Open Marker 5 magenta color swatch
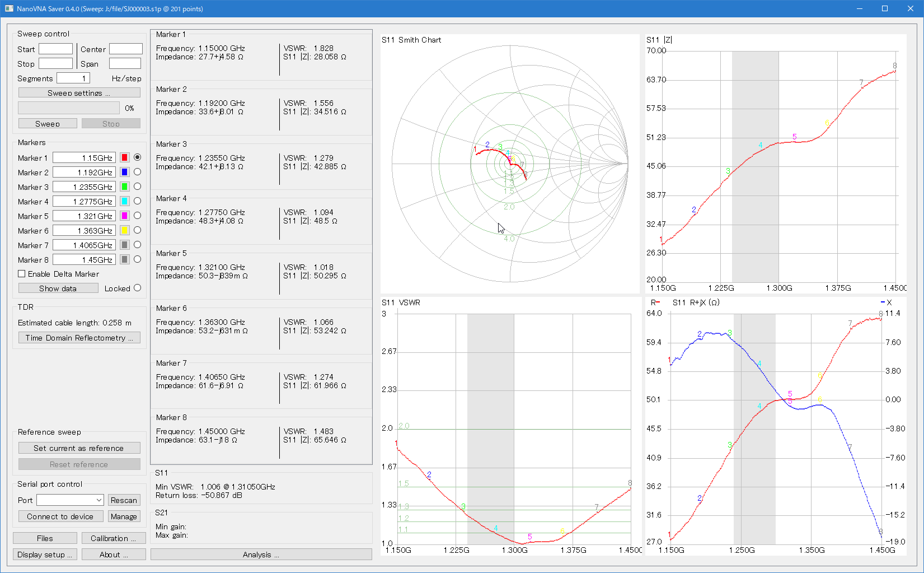The height and width of the screenshot is (573, 924). coord(125,216)
